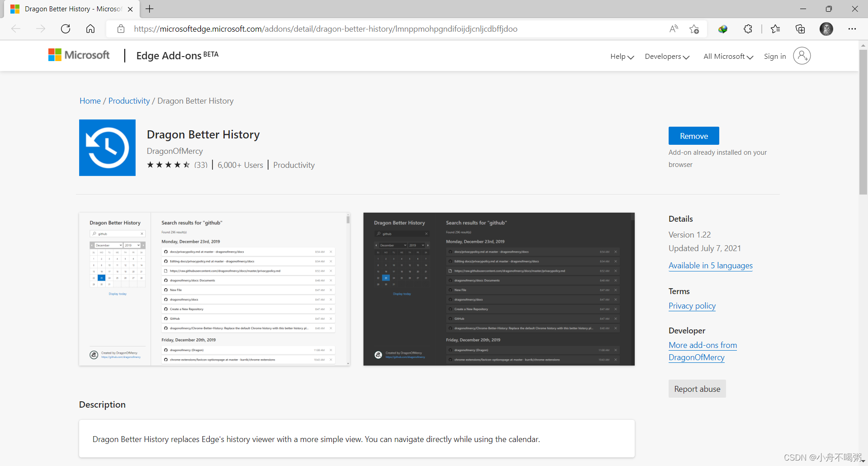
Task: Open Favorites list icon
Action: 775,29
